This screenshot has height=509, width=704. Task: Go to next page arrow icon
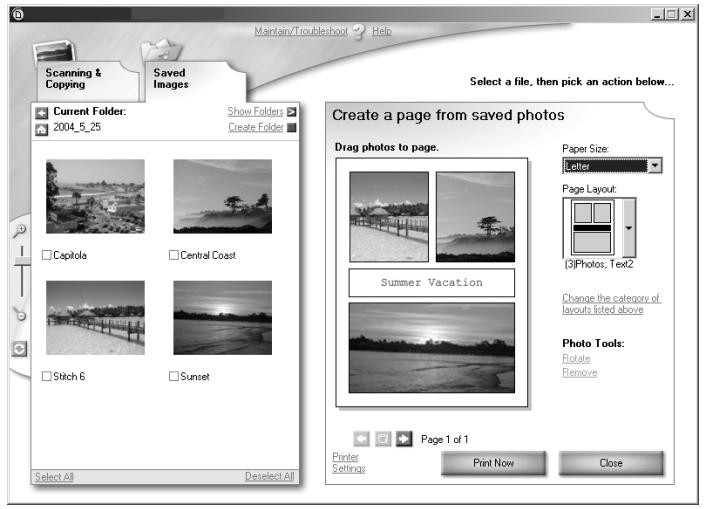point(404,439)
